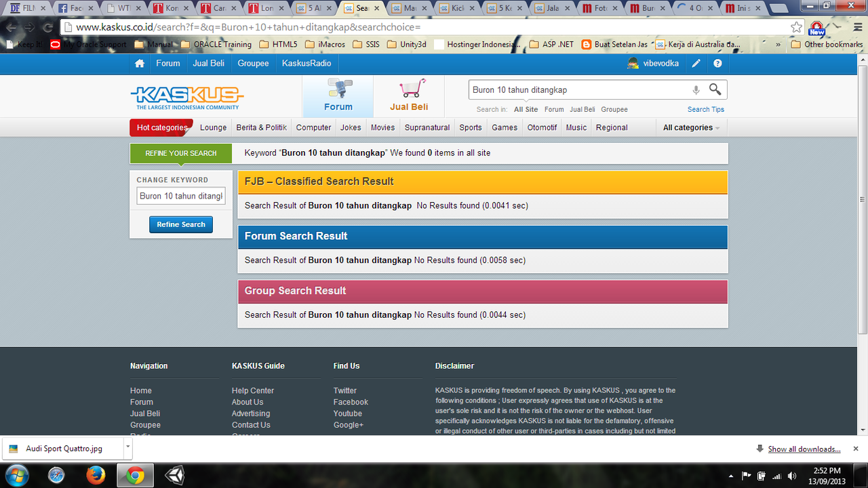The height and width of the screenshot is (488, 868).
Task: Open the ORACLE Training bookmark folder
Action: click(216, 45)
